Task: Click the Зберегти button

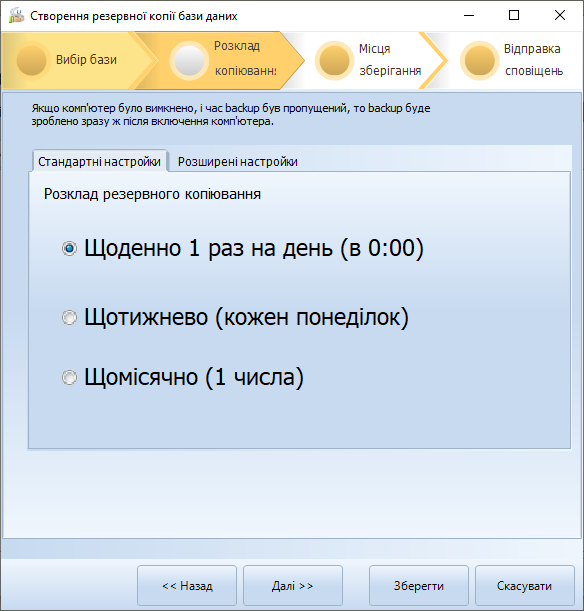Action: point(419,586)
